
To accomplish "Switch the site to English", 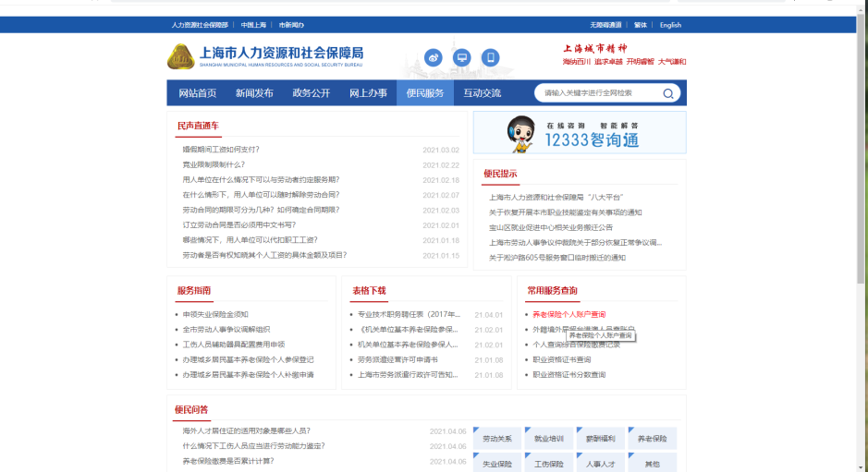I will click(x=670, y=25).
